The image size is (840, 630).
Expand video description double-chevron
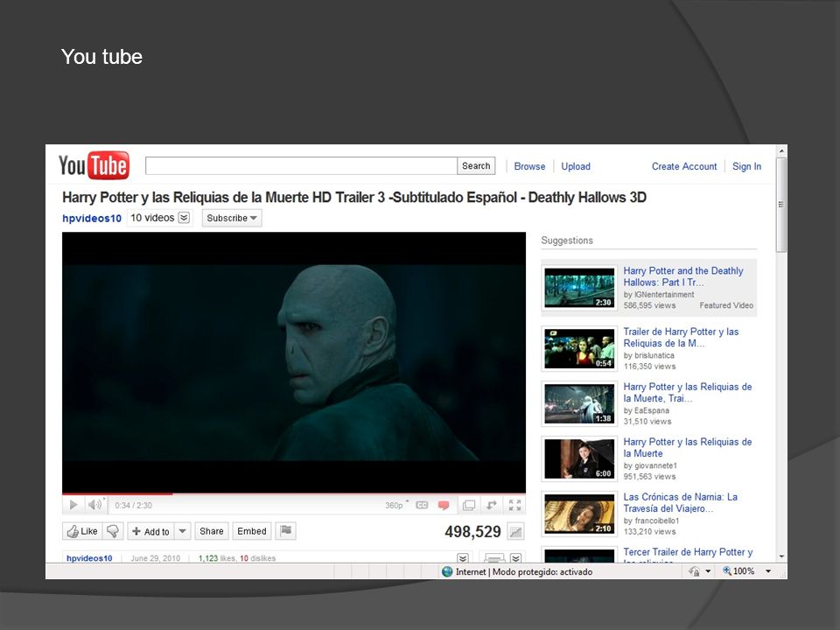pyautogui.click(x=463, y=557)
